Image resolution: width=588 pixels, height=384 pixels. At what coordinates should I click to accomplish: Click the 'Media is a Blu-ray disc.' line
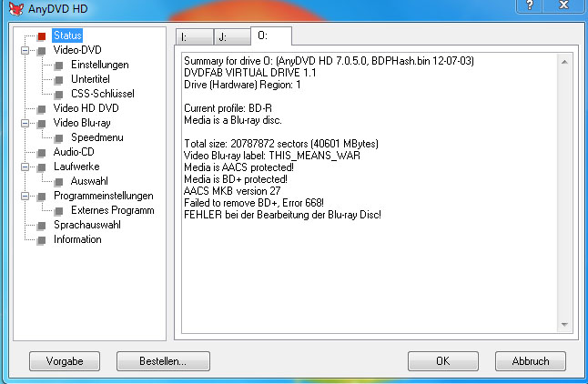(x=233, y=120)
